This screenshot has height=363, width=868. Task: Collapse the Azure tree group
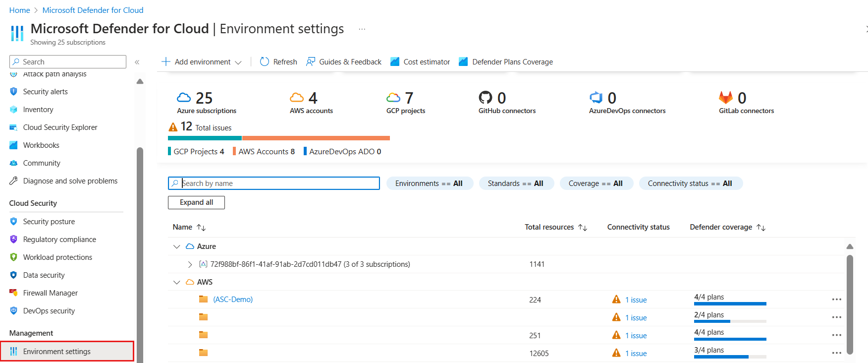tap(177, 246)
